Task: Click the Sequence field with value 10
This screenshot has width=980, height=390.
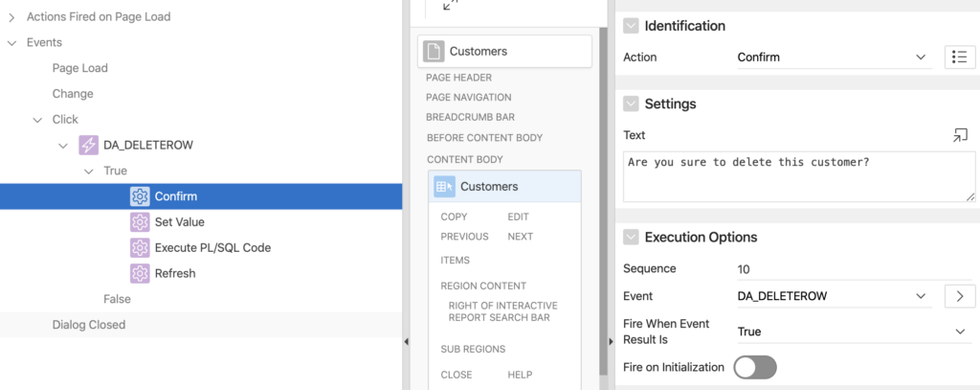Action: click(x=854, y=269)
